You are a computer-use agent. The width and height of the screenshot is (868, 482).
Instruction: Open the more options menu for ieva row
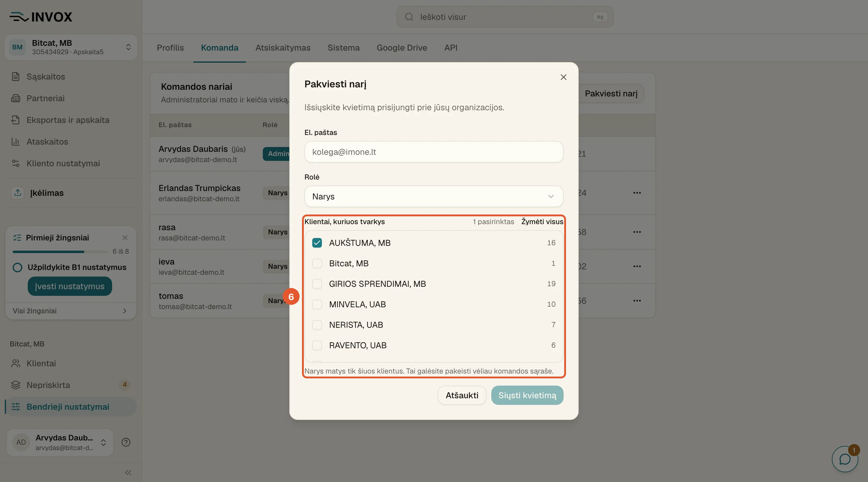click(637, 266)
